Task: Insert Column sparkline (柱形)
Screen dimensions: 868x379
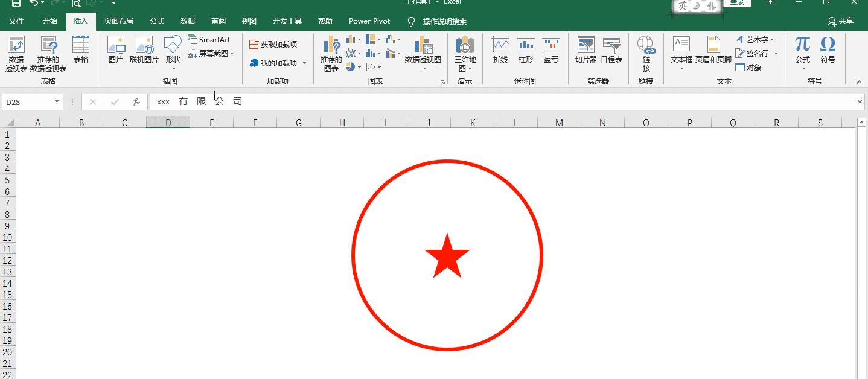Action: [x=526, y=50]
